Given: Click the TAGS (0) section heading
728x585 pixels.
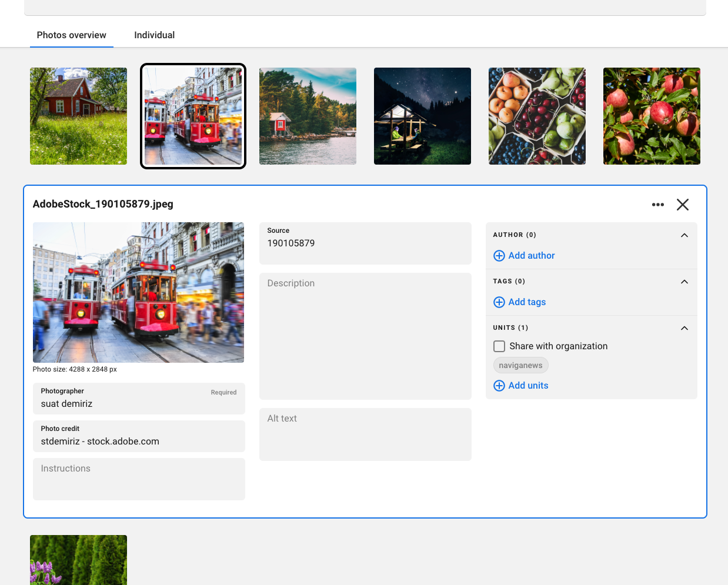Looking at the screenshot, I should coord(509,282).
